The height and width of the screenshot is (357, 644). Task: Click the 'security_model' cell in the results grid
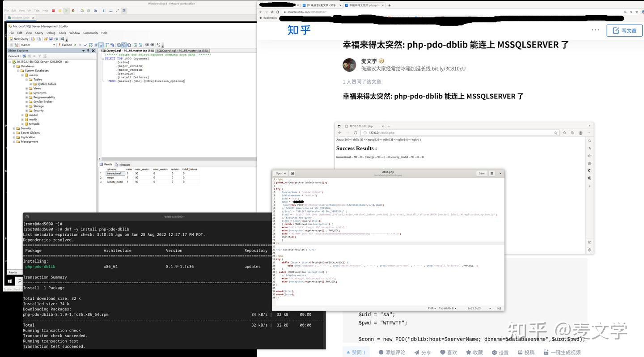(115, 182)
